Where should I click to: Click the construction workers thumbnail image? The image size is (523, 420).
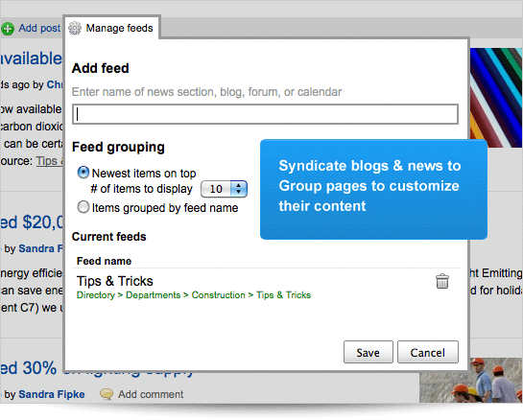click(x=470, y=381)
